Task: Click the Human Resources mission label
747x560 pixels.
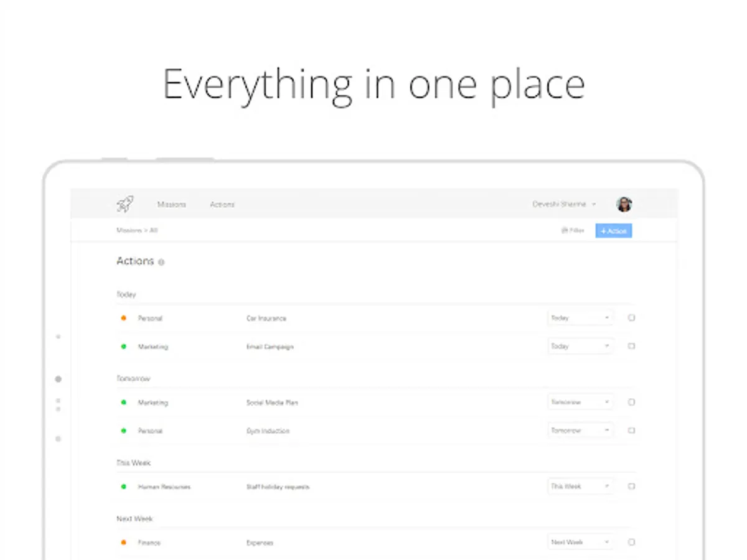Action: pos(164,487)
